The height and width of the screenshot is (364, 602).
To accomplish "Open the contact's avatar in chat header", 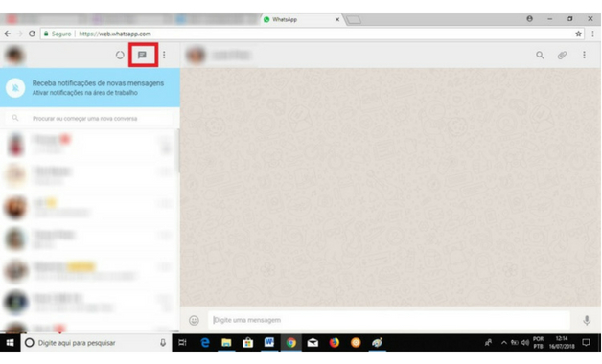I will point(196,56).
